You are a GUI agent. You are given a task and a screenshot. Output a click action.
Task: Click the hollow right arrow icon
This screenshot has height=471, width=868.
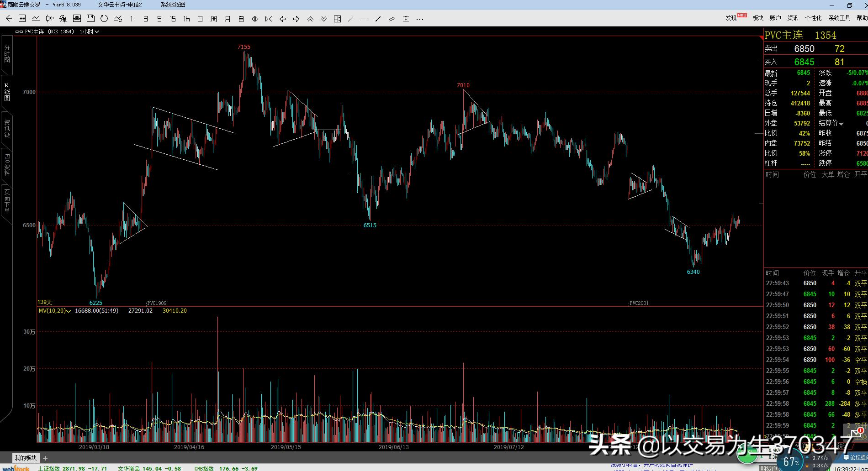pos(296,19)
